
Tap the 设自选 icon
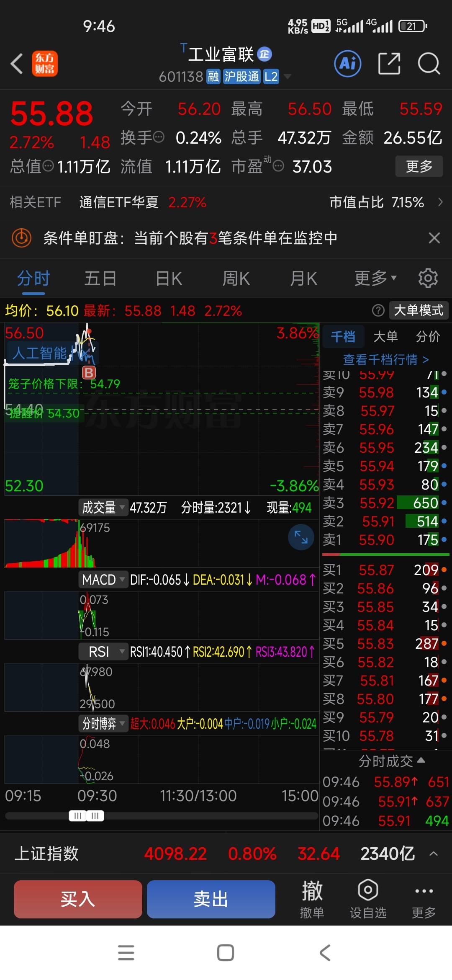[x=368, y=899]
